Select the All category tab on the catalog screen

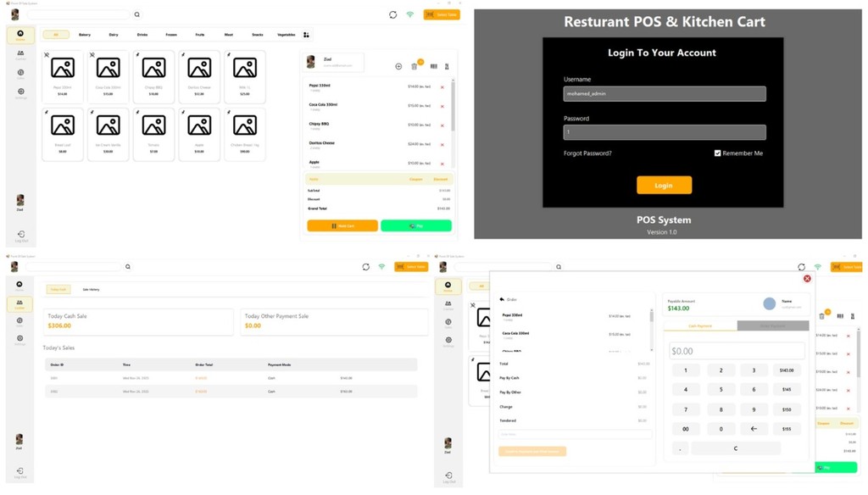[56, 35]
